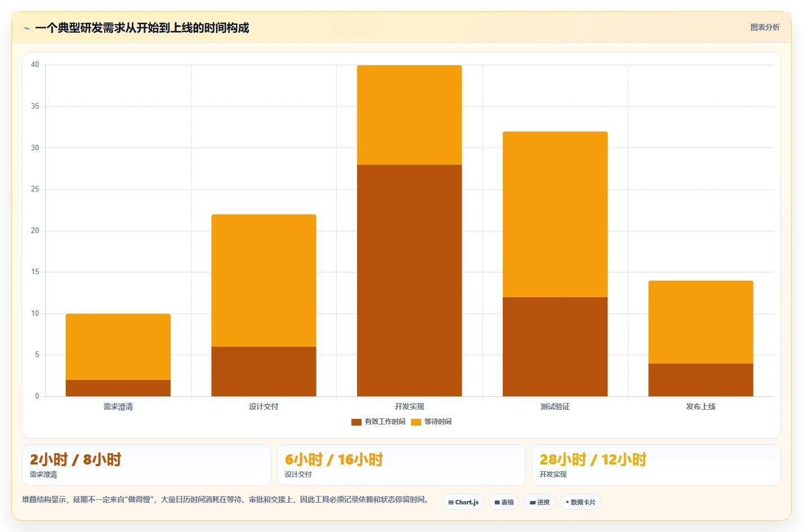The height and width of the screenshot is (532, 803).
Task: Click 发布上线 waiting time bar segment
Action: click(701, 322)
